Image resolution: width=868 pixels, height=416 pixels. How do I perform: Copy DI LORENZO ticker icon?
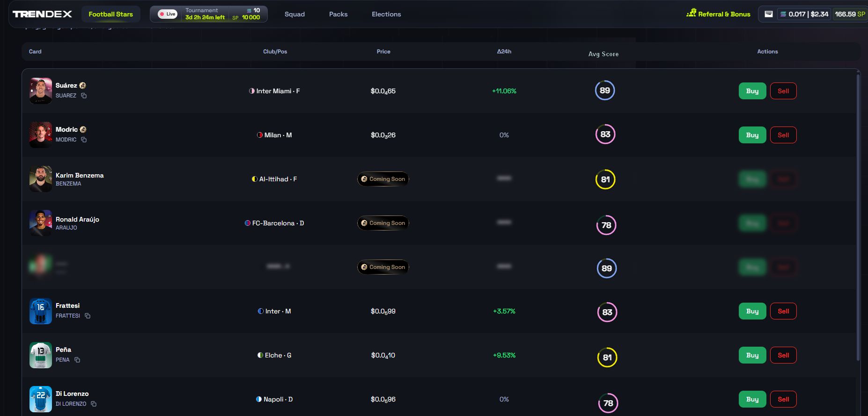tap(94, 404)
